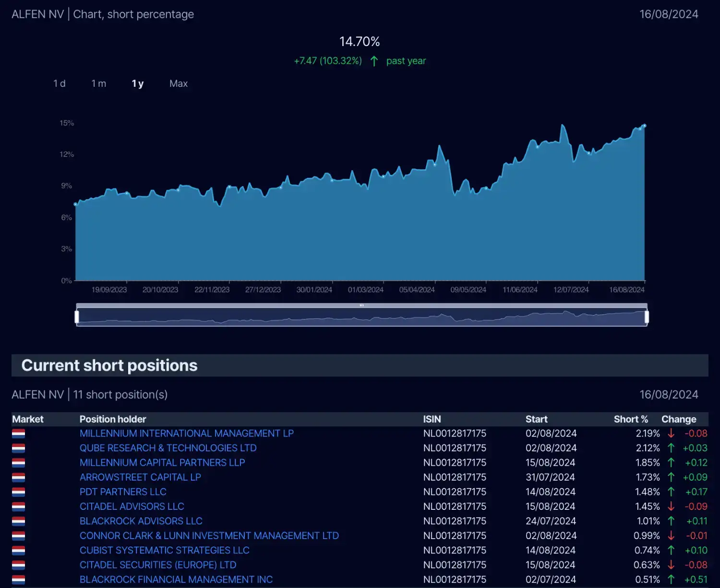720x588 pixels.
Task: Click the 31/07/2024 start date
Action: [550, 477]
